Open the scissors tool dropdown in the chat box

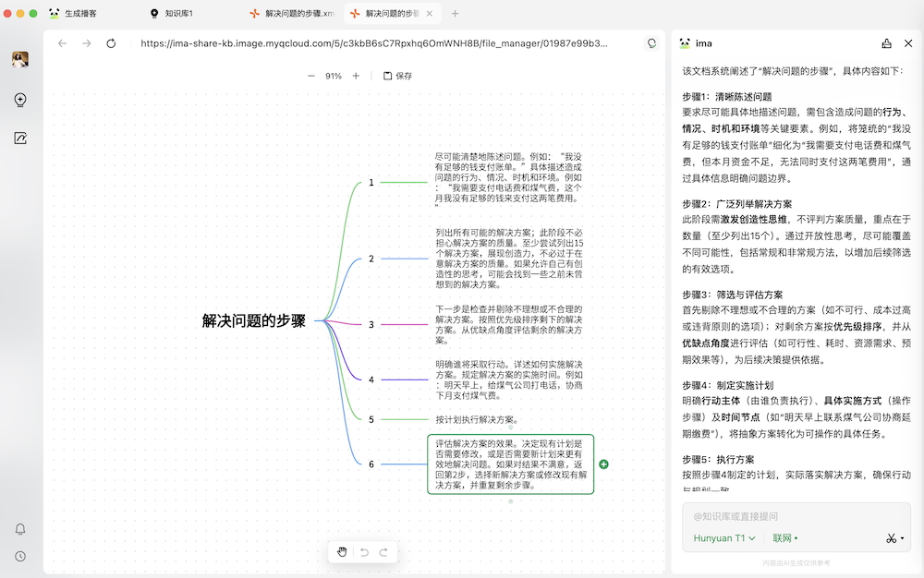(893, 537)
